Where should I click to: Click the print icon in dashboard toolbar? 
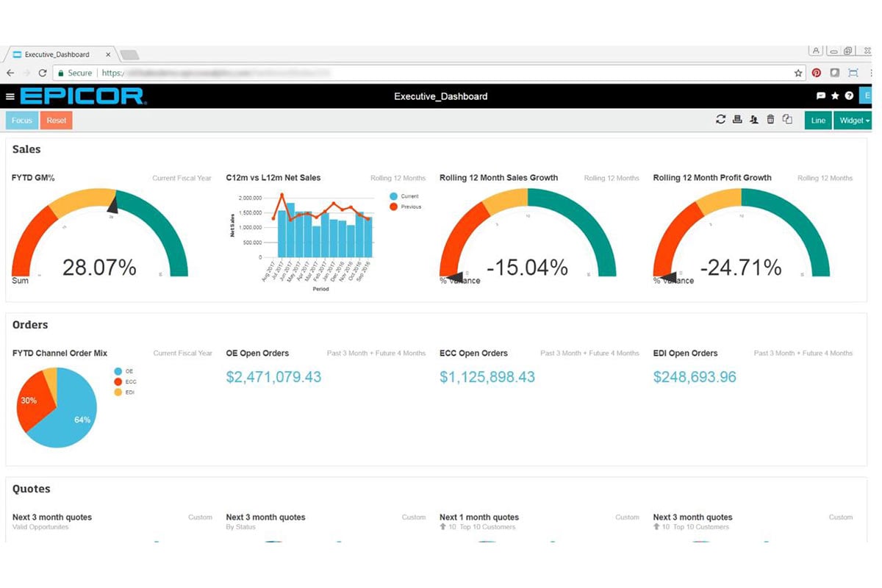point(737,120)
